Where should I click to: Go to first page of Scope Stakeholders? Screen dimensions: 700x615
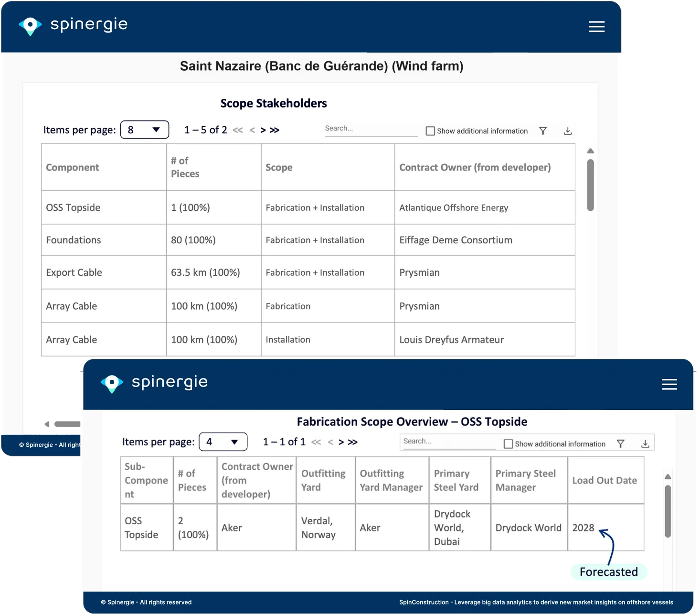(x=238, y=130)
